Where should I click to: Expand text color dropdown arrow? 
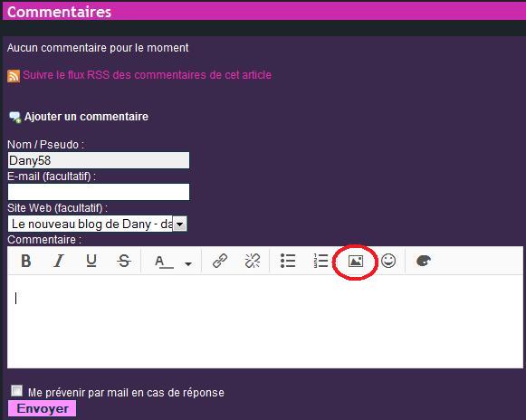(x=188, y=264)
